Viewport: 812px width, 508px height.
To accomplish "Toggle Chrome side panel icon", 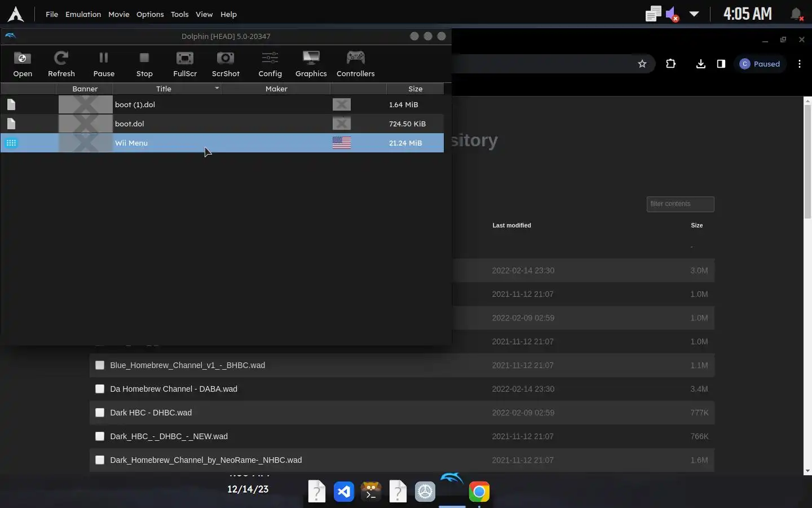I will pos(721,64).
